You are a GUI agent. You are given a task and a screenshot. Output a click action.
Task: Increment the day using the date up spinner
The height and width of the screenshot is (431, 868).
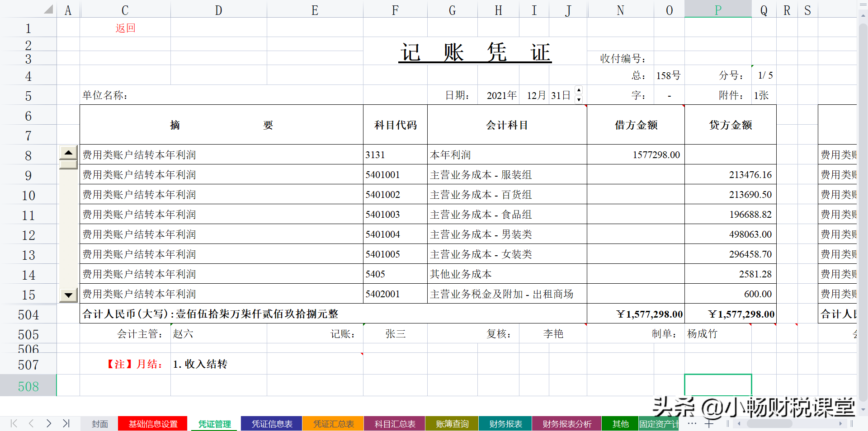tap(579, 90)
